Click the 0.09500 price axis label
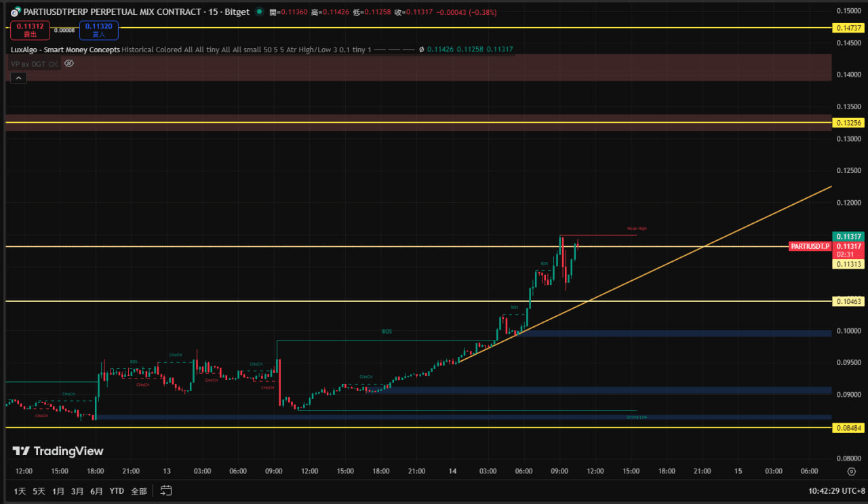The height and width of the screenshot is (504, 868). point(849,362)
